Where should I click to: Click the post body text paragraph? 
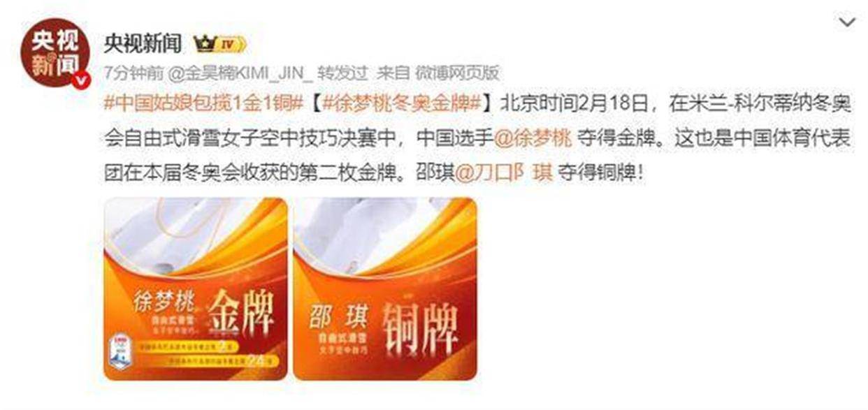[477, 139]
